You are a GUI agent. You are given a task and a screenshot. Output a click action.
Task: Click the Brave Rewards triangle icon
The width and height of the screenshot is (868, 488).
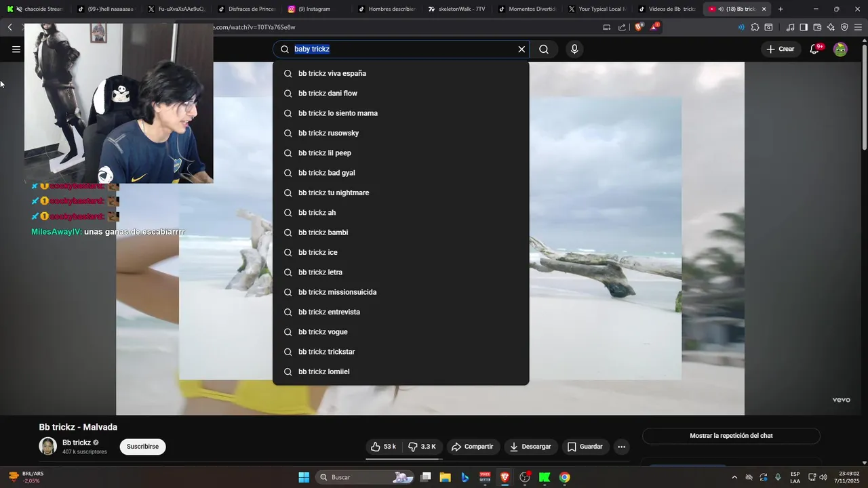pyautogui.click(x=654, y=27)
